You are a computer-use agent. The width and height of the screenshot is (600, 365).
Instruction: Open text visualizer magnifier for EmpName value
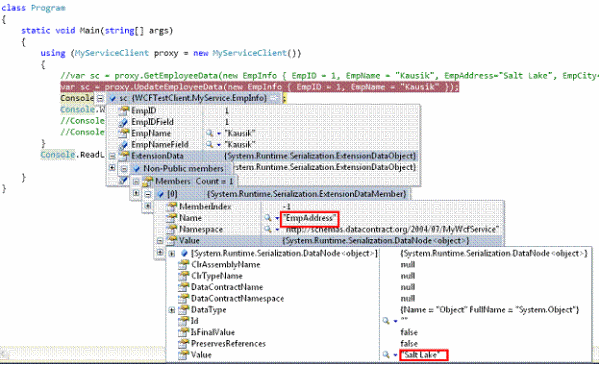click(x=209, y=133)
